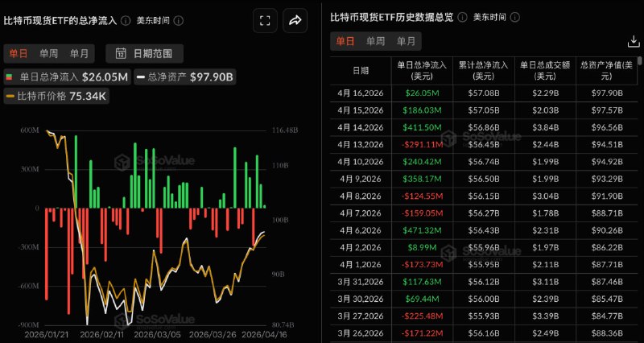This screenshot has height=343, width=644.
Task: Click the calendar icon in 日期范围
Action: coord(121,53)
